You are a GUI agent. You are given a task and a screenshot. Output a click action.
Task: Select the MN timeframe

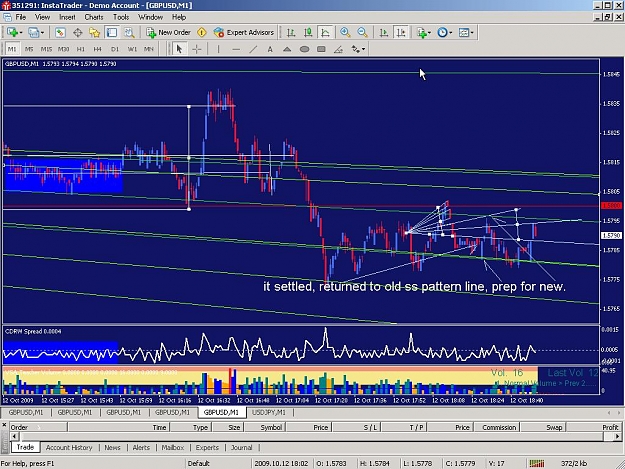pos(149,49)
